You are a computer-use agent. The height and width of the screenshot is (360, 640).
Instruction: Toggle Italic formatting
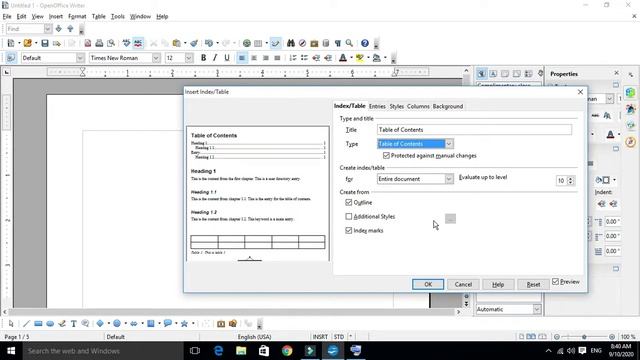click(x=215, y=58)
